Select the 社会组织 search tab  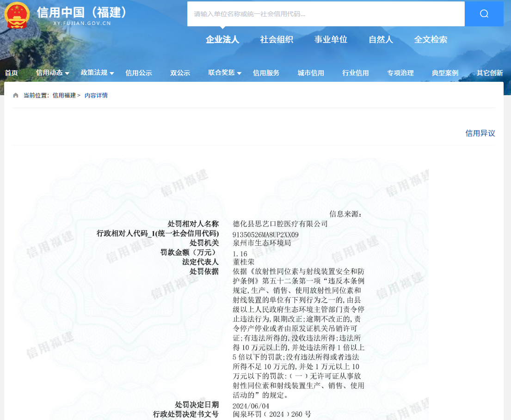coord(277,40)
